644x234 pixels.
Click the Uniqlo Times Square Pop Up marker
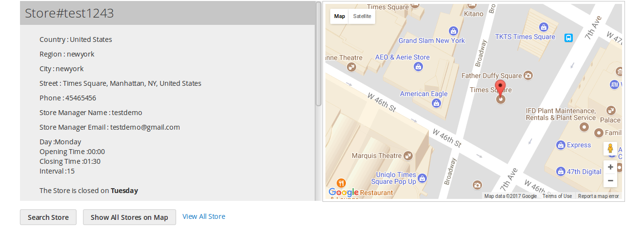pyautogui.click(x=423, y=178)
